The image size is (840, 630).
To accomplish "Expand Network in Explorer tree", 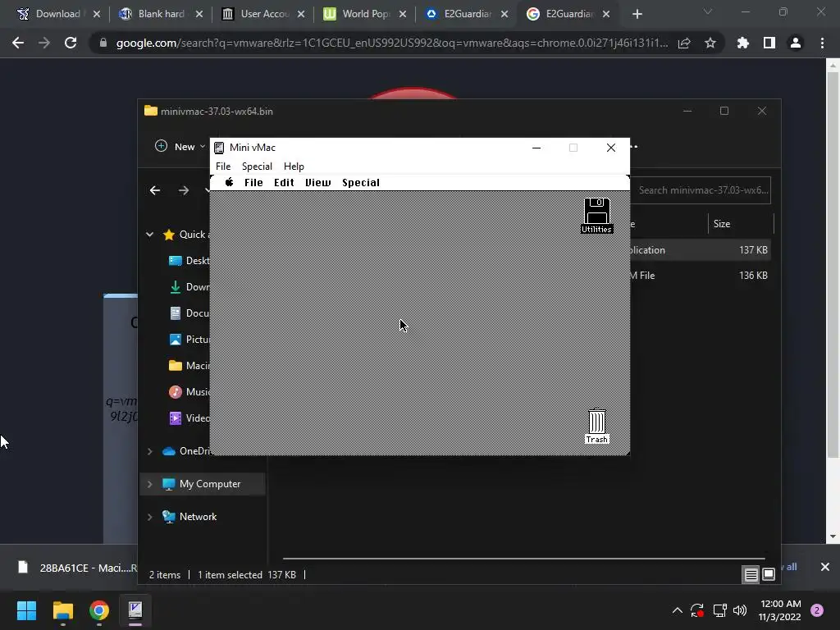I will click(150, 517).
